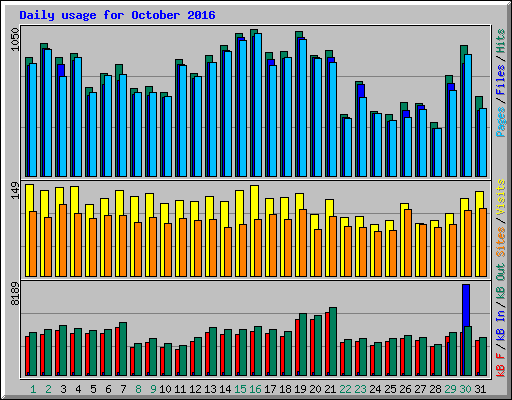This screenshot has width=512, height=400.
Task: Click day 13 on the x-axis
Action: tap(210, 389)
